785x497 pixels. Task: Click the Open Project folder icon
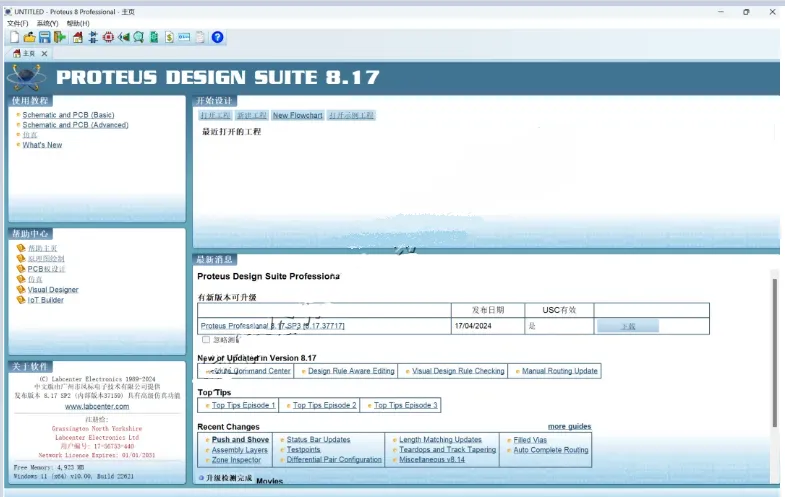point(29,37)
